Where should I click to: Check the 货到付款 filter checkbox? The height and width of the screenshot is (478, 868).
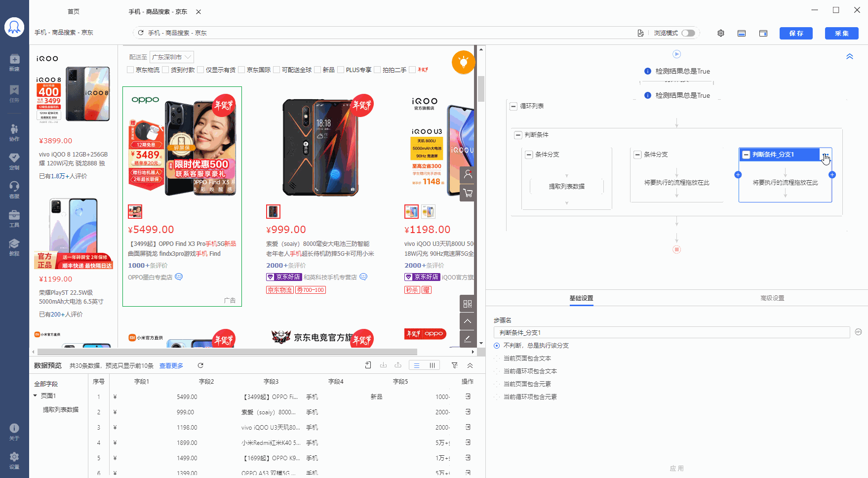[x=165, y=70]
